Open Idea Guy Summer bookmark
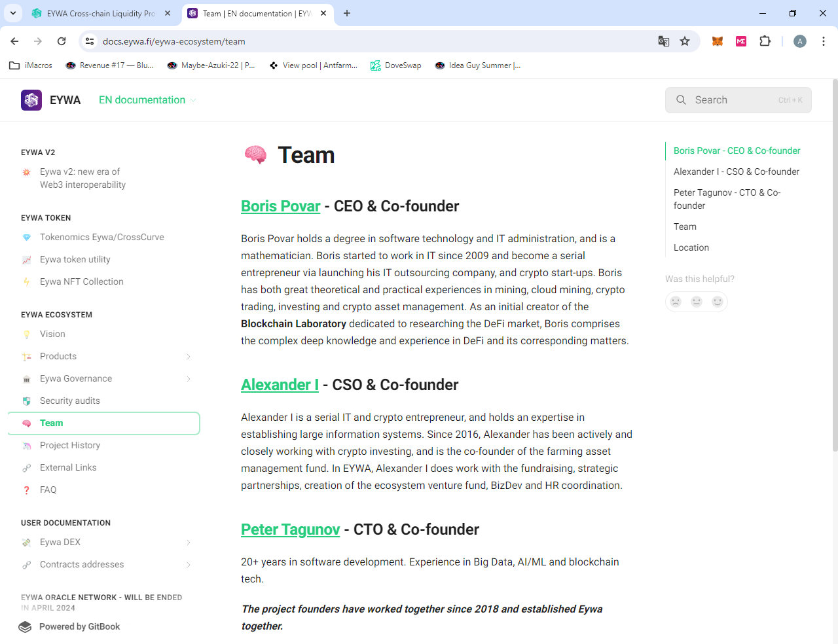838x644 pixels. pyautogui.click(x=478, y=65)
